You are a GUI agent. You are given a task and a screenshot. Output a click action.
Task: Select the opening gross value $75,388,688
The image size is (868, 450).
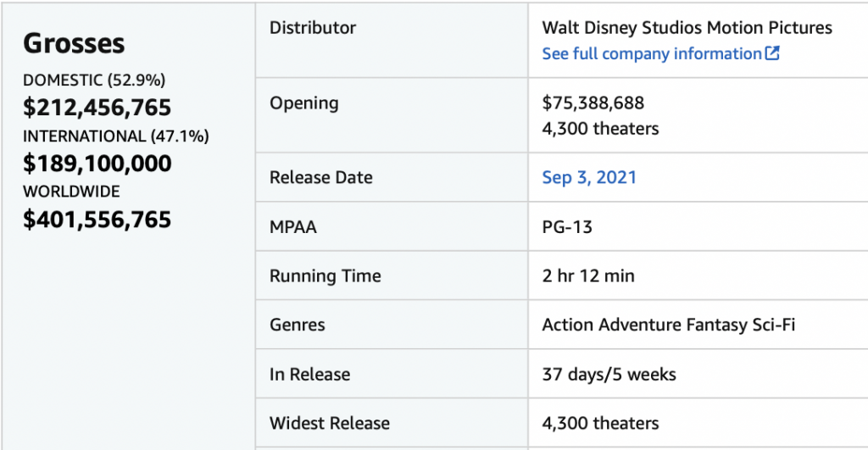click(x=593, y=103)
